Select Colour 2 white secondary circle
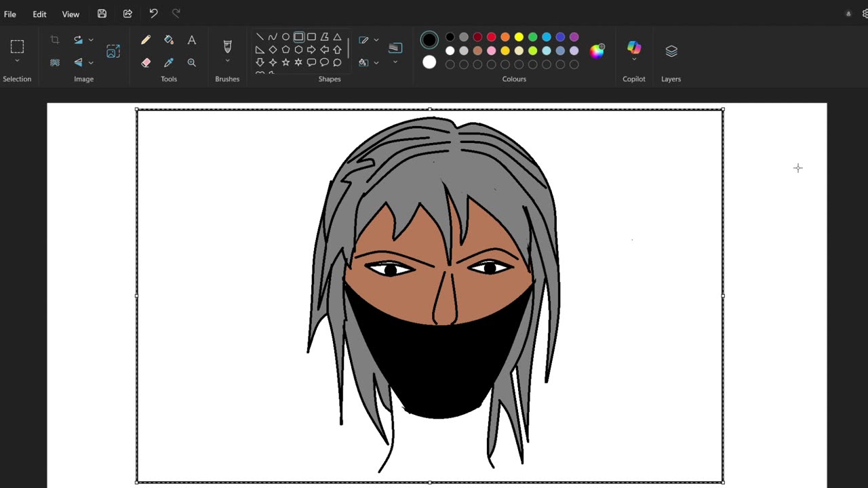 [x=429, y=62]
